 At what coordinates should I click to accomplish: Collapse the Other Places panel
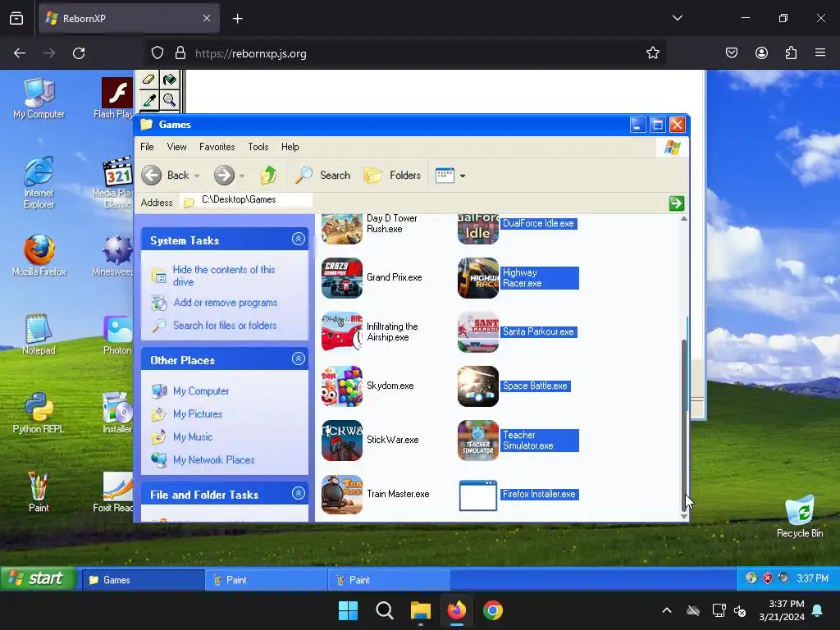point(299,359)
